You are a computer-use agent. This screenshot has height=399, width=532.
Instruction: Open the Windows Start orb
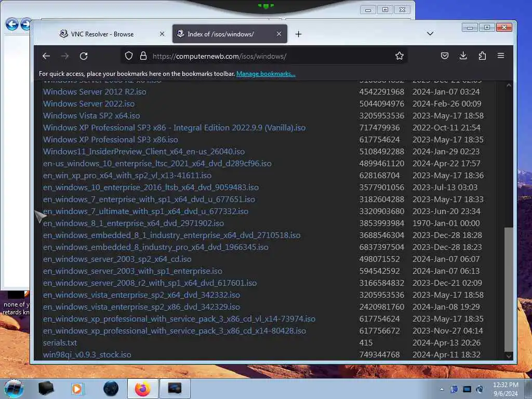click(14, 389)
